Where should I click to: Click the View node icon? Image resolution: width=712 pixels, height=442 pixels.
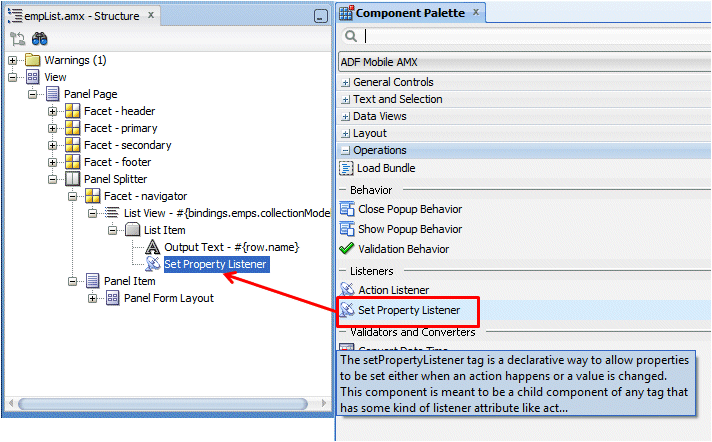pos(33,77)
